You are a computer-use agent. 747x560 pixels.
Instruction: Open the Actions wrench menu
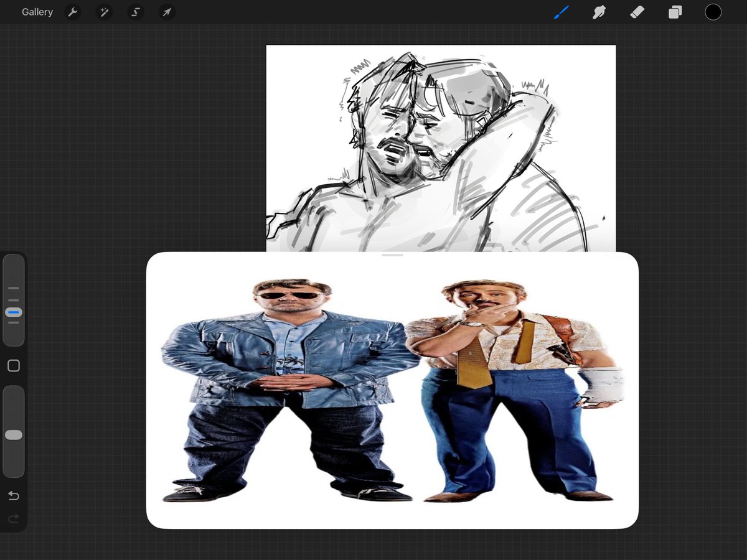click(73, 12)
